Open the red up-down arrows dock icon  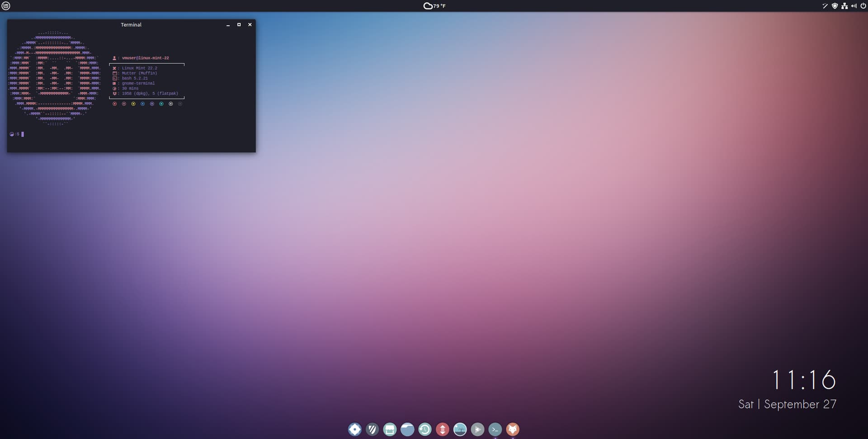[442, 429]
